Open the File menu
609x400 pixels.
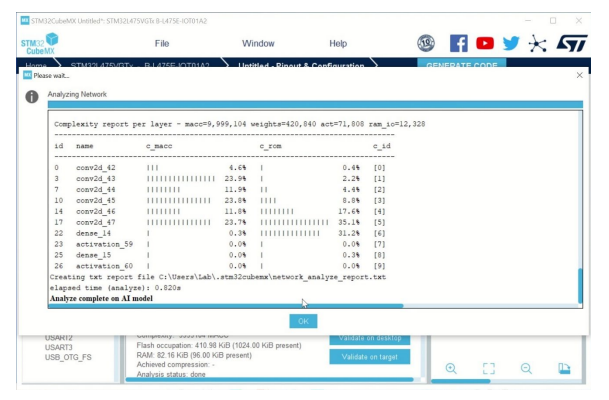pos(162,43)
